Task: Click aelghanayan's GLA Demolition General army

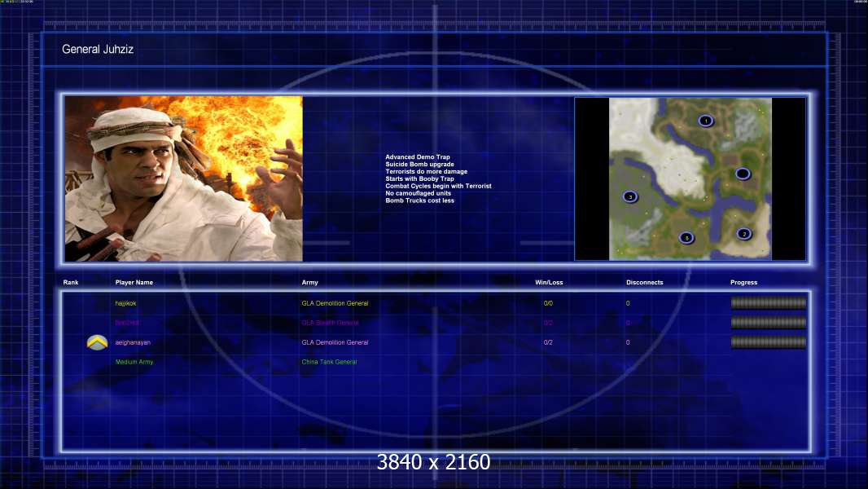Action: click(335, 343)
